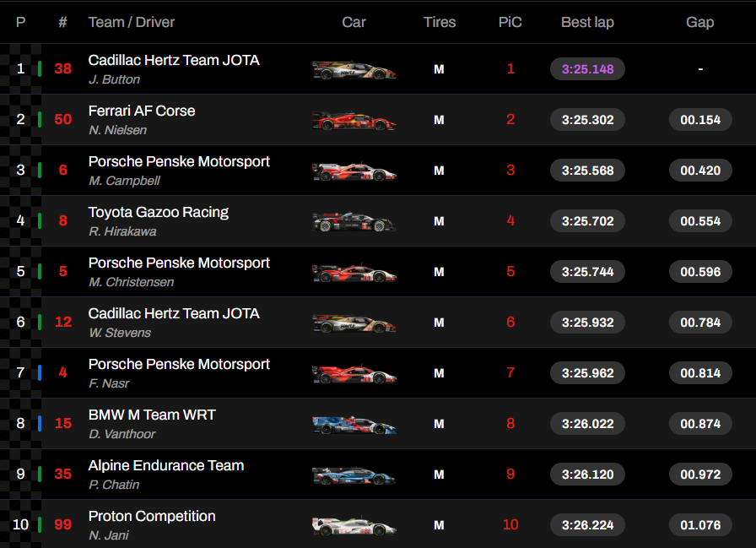
Task: Click the BMW #15 car icon
Action: tap(354, 425)
